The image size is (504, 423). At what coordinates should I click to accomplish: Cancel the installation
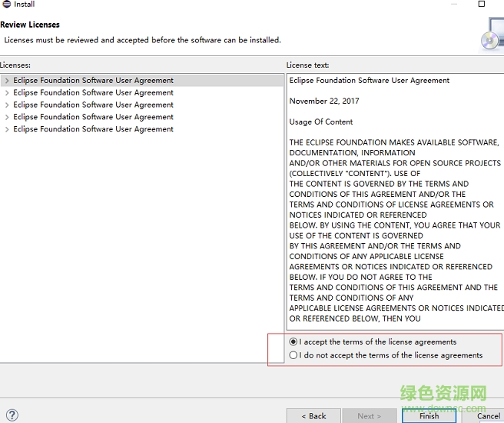[487, 416]
